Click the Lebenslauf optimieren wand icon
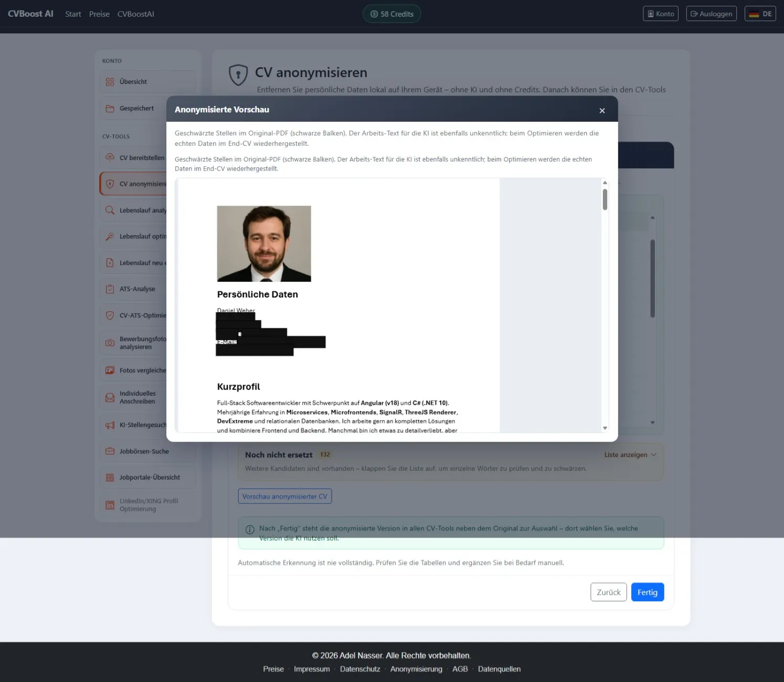 click(x=110, y=237)
